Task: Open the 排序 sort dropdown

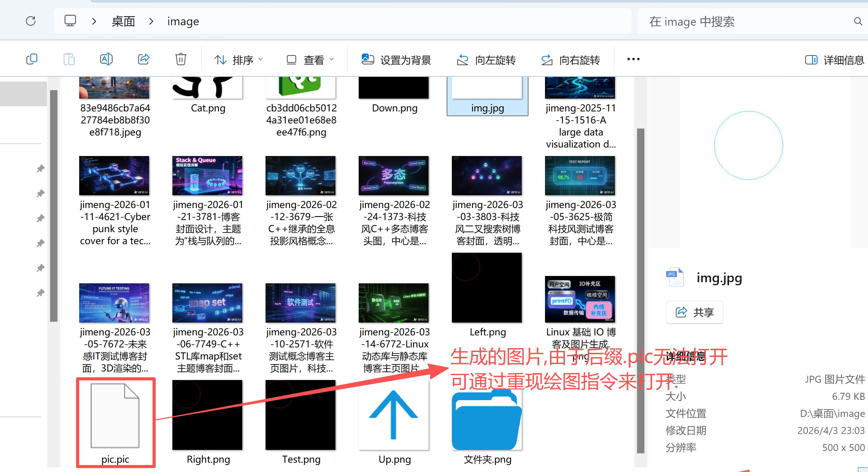Action: pyautogui.click(x=238, y=60)
